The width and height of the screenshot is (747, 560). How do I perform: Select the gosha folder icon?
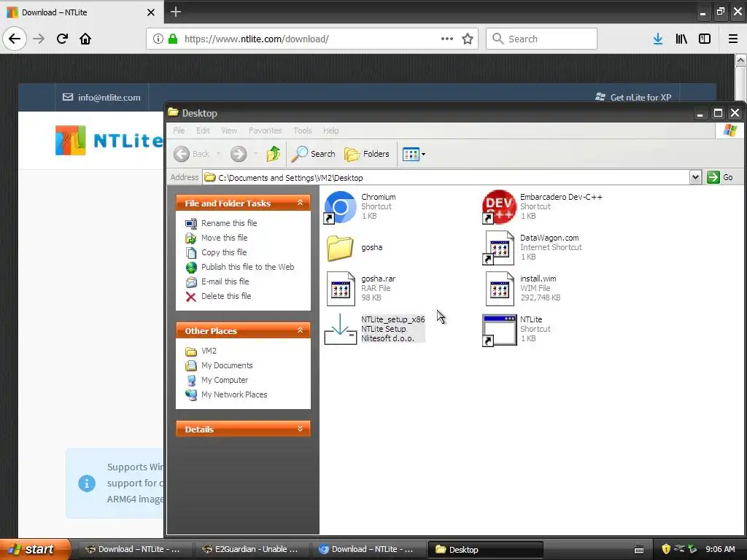340,248
